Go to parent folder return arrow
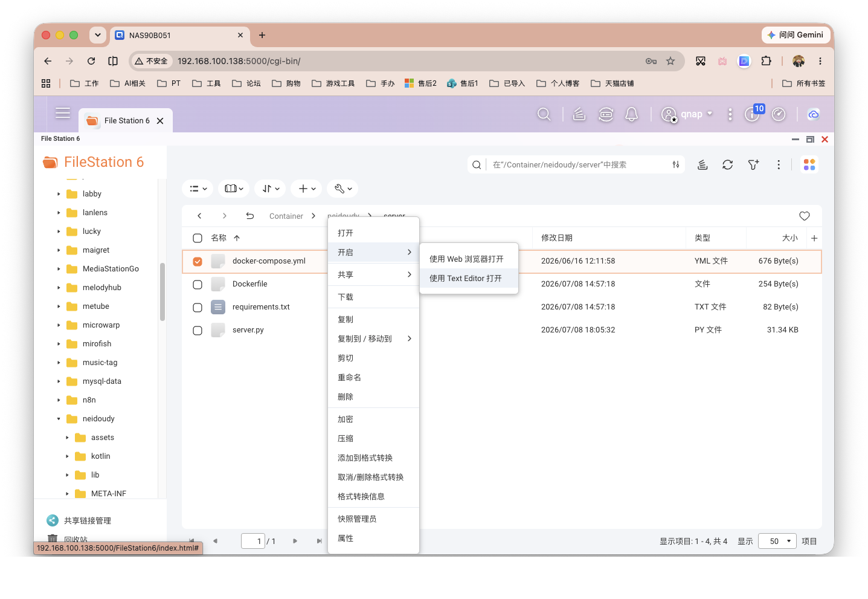The width and height of the screenshot is (868, 599). tap(250, 216)
